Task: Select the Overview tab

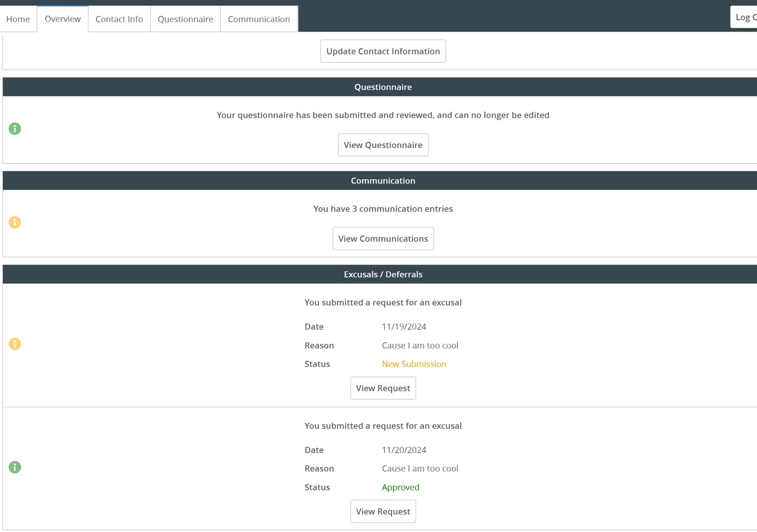Action: (x=63, y=19)
